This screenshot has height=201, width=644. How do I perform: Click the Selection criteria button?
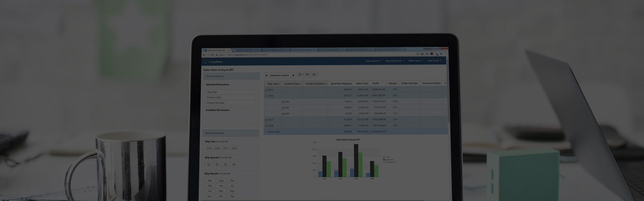click(x=279, y=75)
